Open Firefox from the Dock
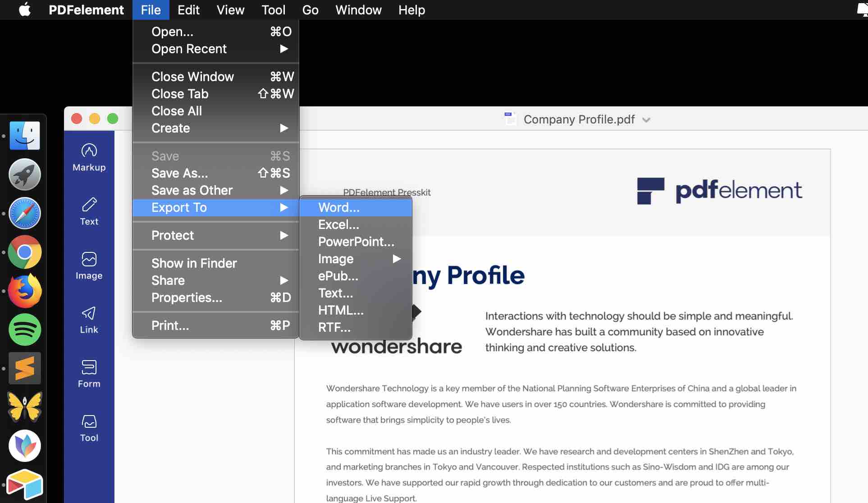This screenshot has width=868, height=503. click(x=25, y=291)
